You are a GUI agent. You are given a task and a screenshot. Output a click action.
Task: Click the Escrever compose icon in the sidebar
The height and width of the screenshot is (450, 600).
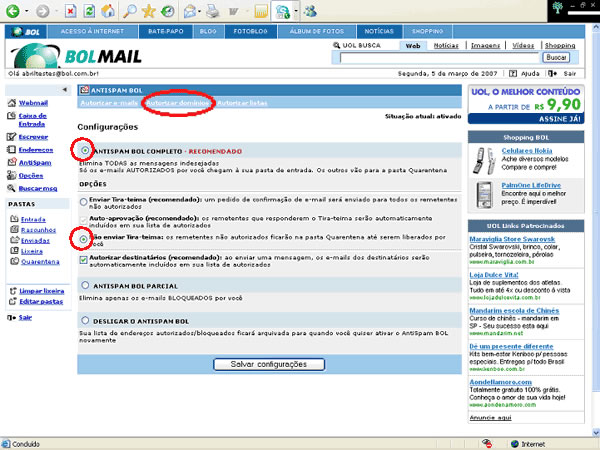(10, 136)
